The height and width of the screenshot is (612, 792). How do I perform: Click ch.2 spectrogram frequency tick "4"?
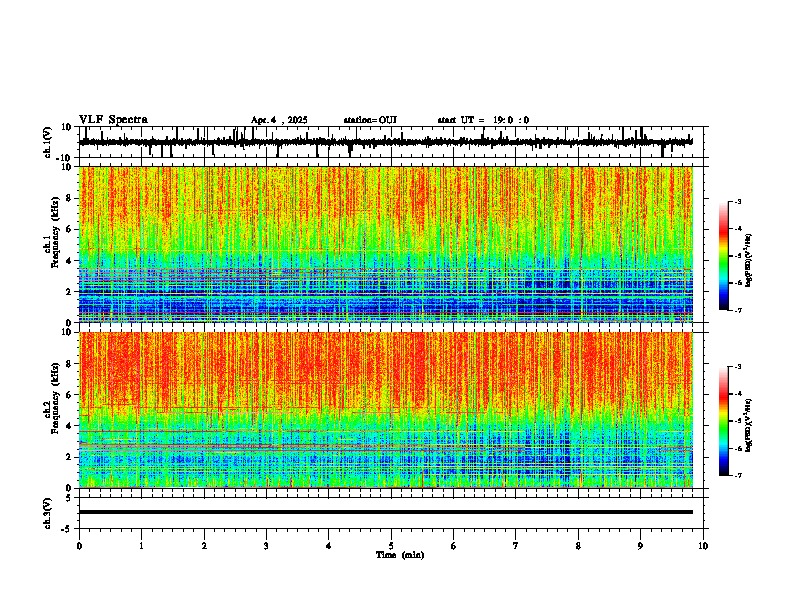coord(70,426)
